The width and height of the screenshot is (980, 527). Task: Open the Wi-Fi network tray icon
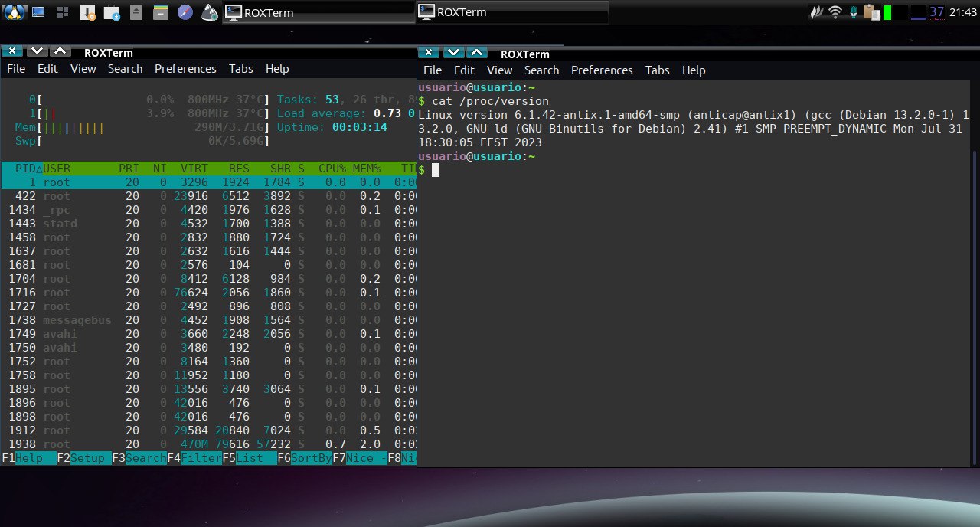[x=835, y=11]
